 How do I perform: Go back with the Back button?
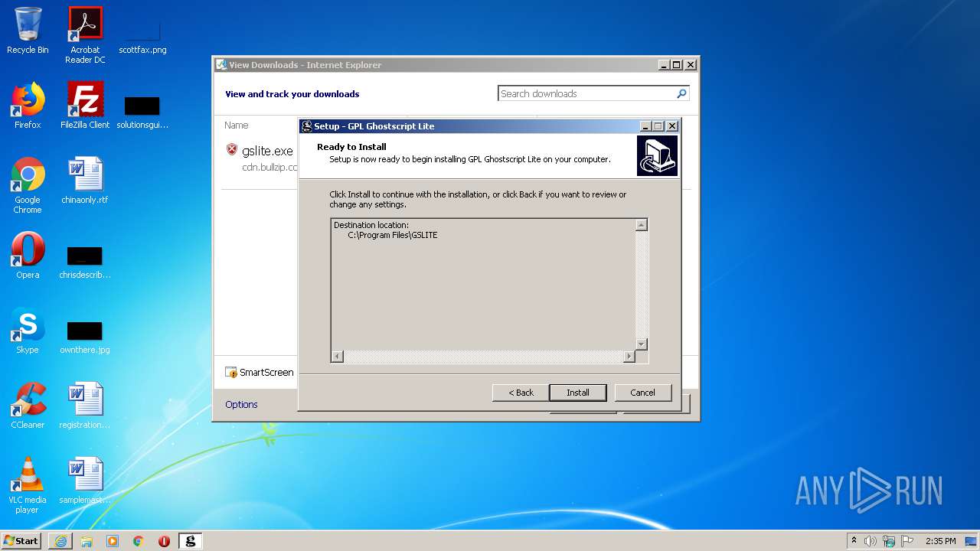point(521,393)
